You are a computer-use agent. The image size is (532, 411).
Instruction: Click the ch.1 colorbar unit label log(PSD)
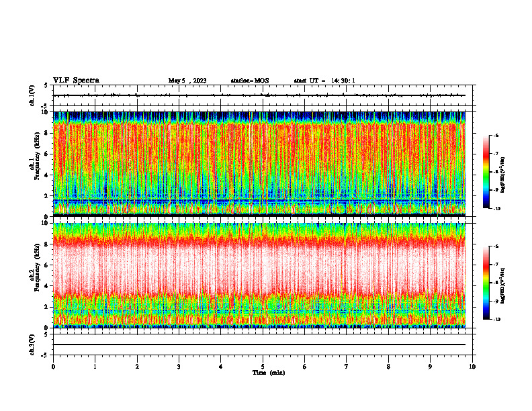point(503,175)
